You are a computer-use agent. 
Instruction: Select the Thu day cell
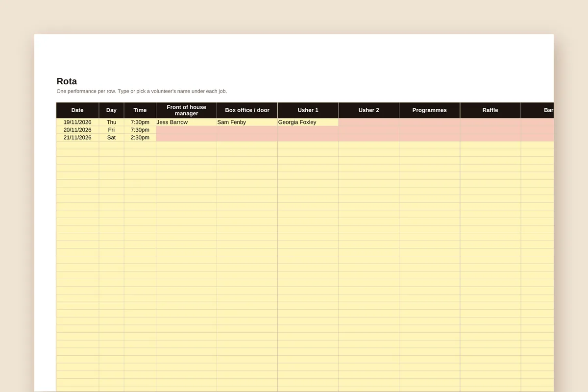[x=111, y=122]
